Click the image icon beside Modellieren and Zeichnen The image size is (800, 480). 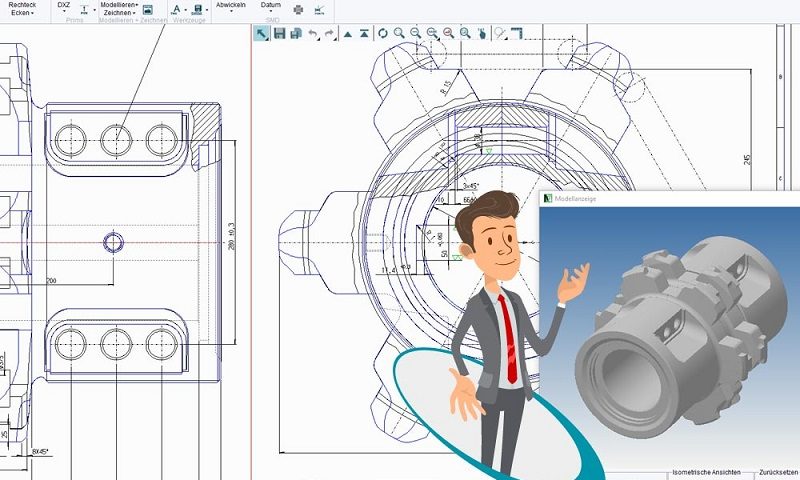[x=147, y=10]
